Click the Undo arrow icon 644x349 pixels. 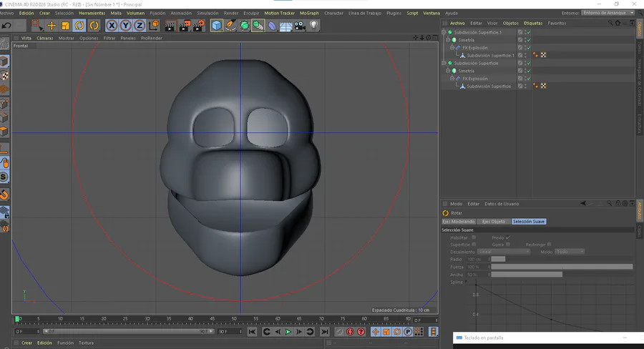(6, 26)
